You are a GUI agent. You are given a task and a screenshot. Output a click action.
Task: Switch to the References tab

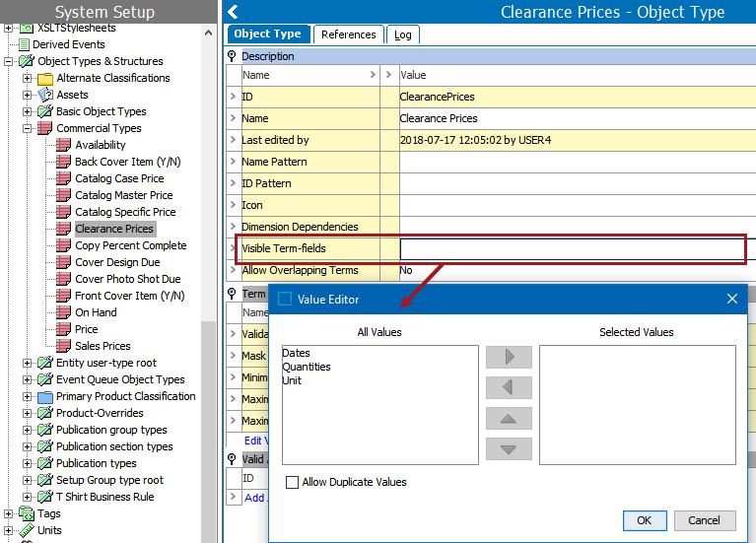pyautogui.click(x=348, y=34)
